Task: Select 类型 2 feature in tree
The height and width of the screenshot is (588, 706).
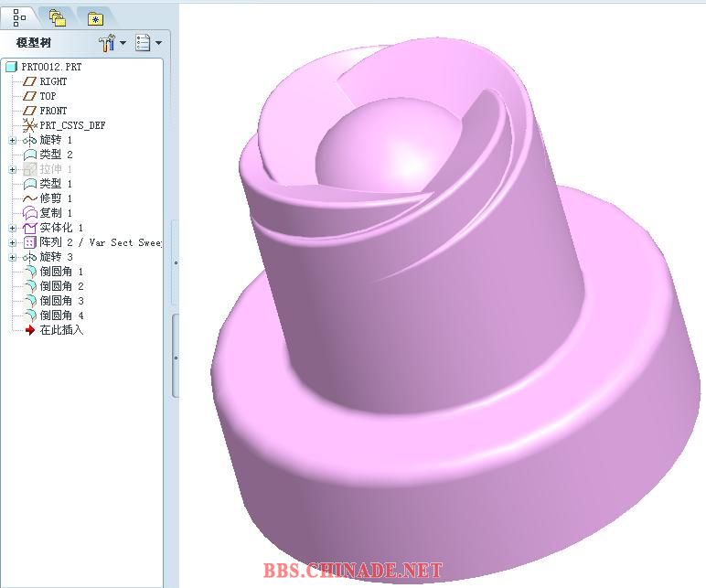Action: (56, 155)
